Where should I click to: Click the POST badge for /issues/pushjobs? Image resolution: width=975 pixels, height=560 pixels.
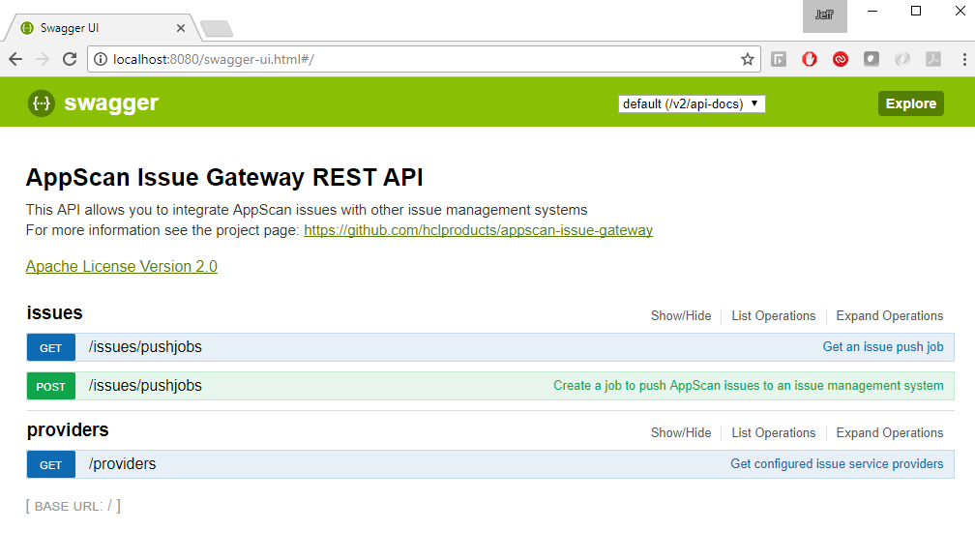point(51,386)
